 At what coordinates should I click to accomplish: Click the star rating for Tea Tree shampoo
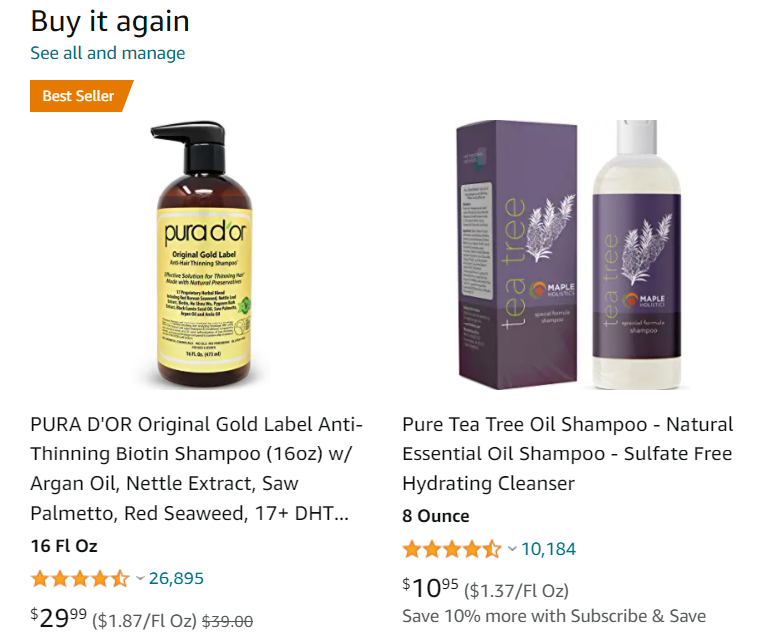[x=452, y=549]
